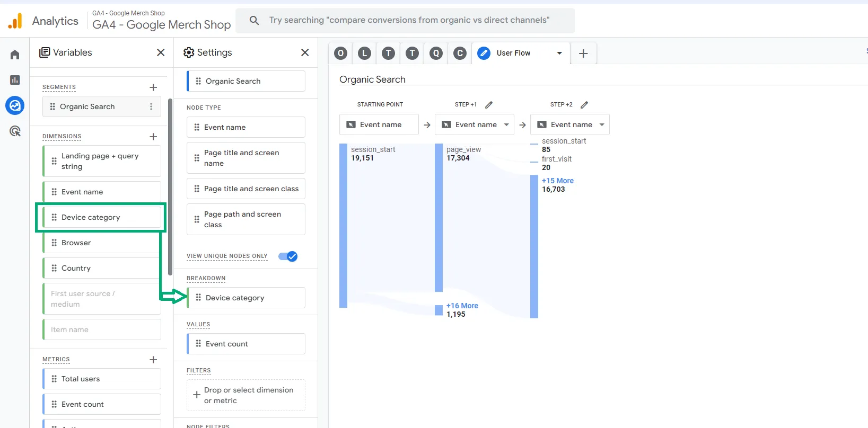This screenshot has width=868, height=428.
Task: Click the Drop or select dimension filter box
Action: coord(246,395)
